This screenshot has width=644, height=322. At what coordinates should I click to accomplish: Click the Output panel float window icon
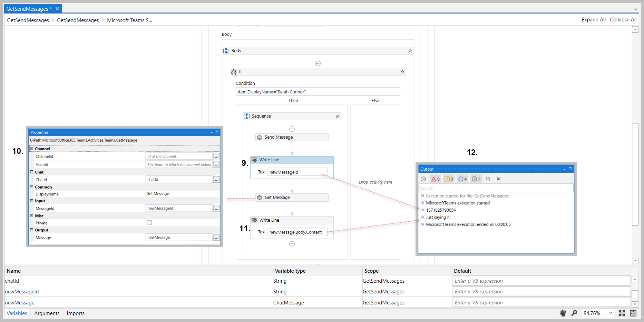570,169
